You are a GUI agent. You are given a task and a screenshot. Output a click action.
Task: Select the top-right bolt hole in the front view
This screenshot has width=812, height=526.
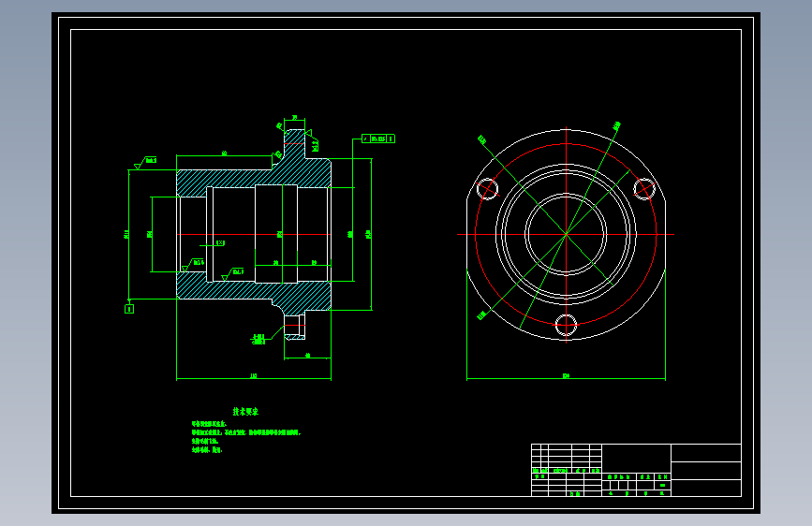click(x=644, y=189)
